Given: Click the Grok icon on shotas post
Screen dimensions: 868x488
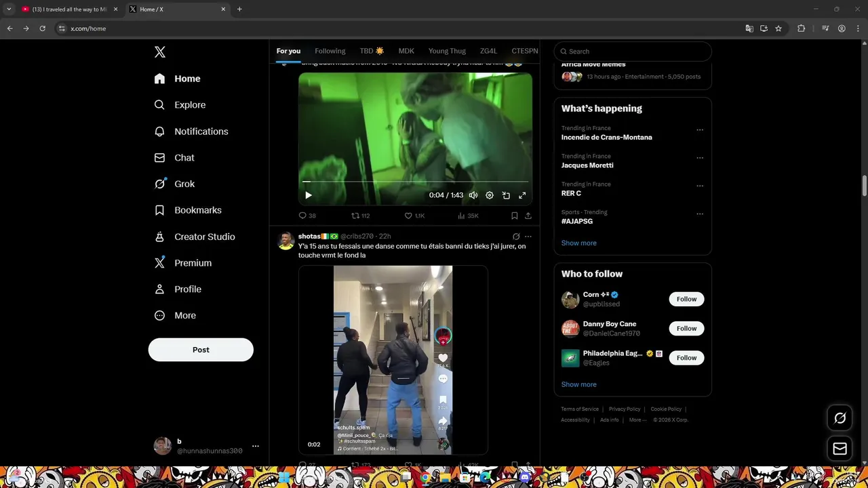Looking at the screenshot, I should coord(516,237).
